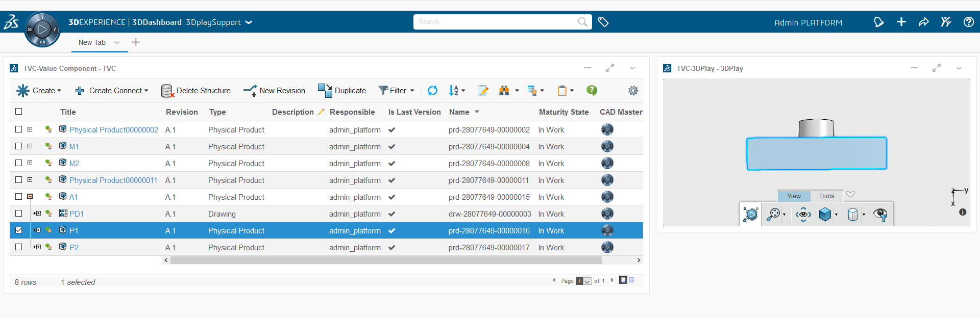Screen dimensions: 980x318
Task: Click the horizontal scrollbar under the table
Action: coord(385,260)
